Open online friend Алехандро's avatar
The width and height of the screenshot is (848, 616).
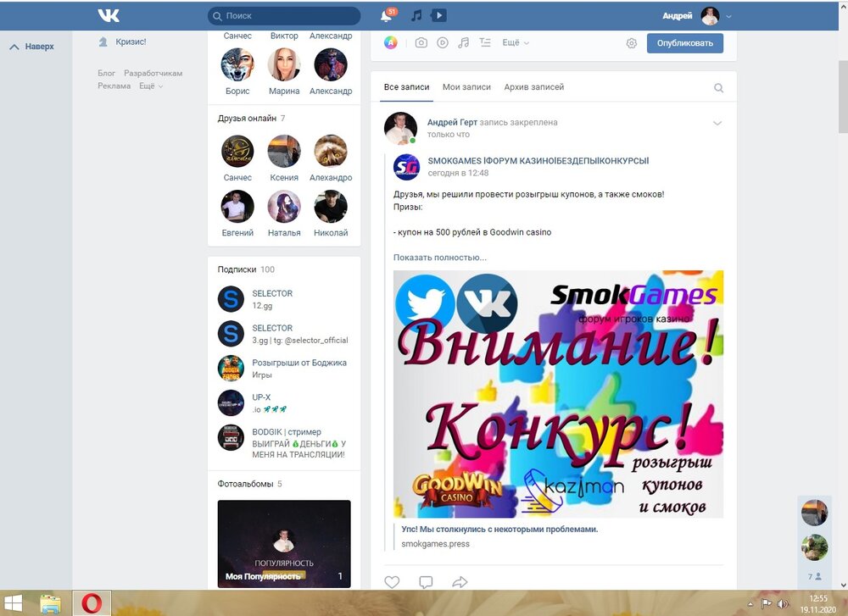(x=331, y=152)
